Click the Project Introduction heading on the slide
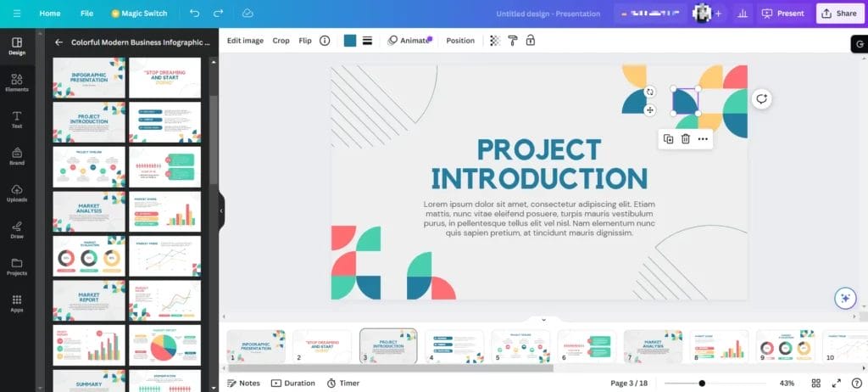 tap(539, 164)
